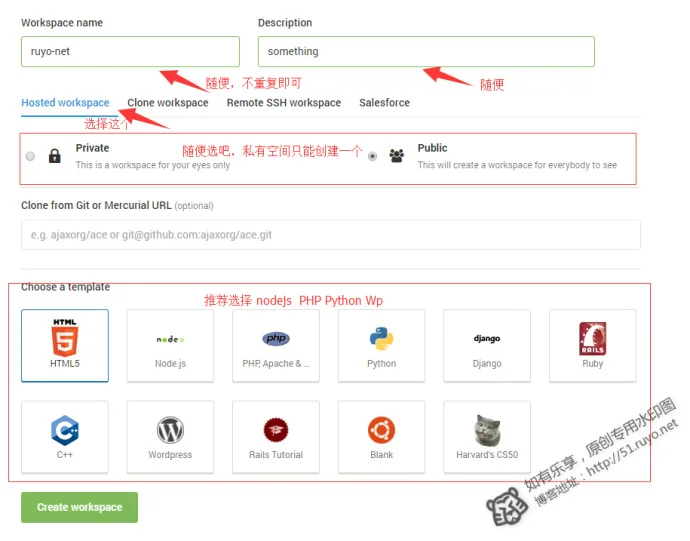Click the Private padlock icon
Screen dimensions: 690x541
55,156
